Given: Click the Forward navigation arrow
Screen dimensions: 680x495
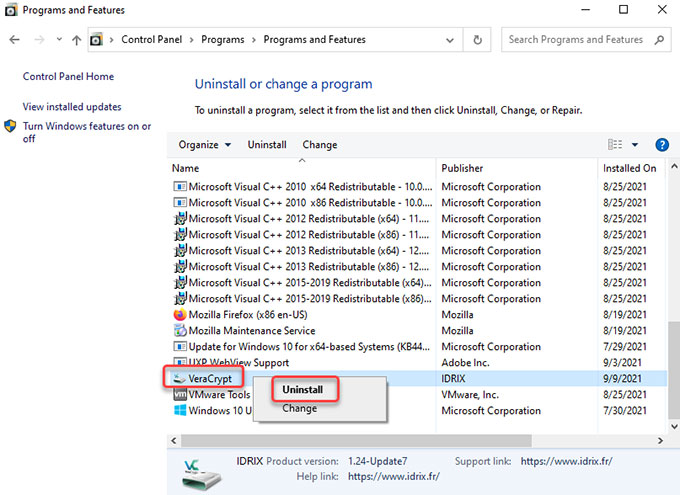Looking at the screenshot, I should coord(39,40).
